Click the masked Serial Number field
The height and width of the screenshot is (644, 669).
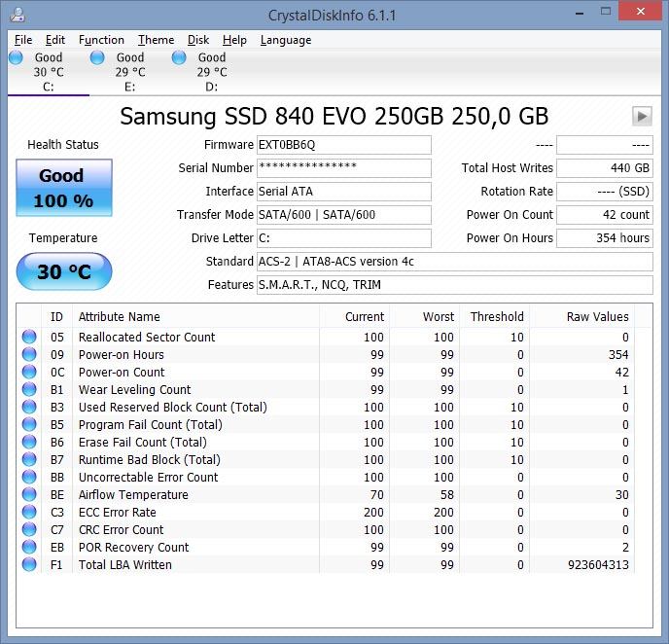344,168
